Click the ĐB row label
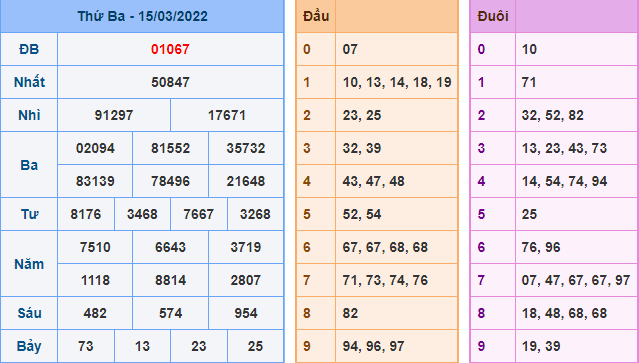 [x=29, y=49]
